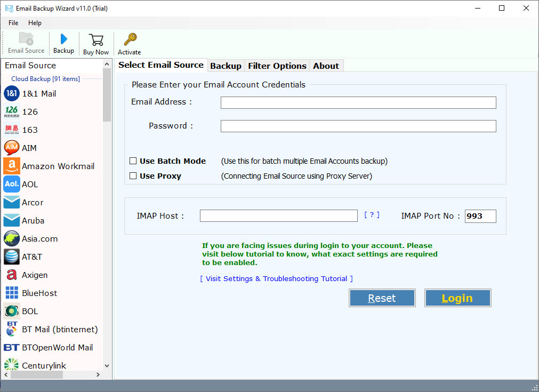Click the Login button
This screenshot has height=392, width=539.
click(x=457, y=298)
